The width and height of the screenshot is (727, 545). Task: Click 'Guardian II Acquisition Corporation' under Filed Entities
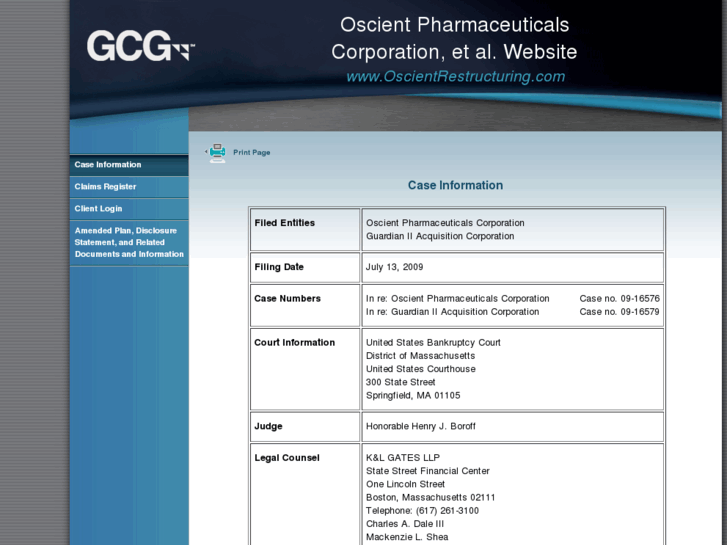pyautogui.click(x=440, y=236)
